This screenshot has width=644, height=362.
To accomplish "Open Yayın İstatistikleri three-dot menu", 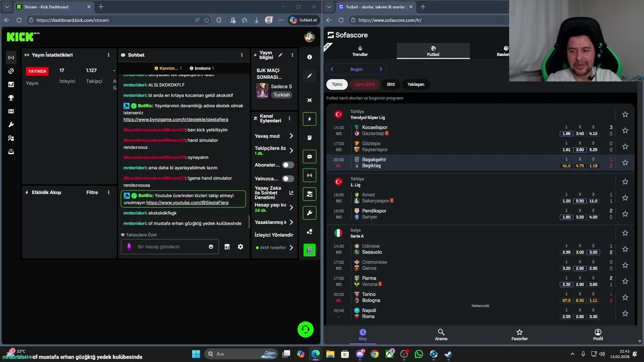I will point(108,55).
